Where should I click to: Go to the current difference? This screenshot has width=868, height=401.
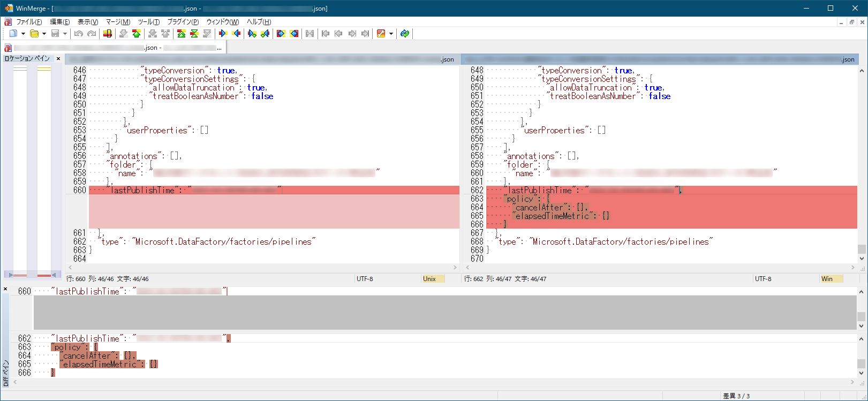tap(194, 34)
